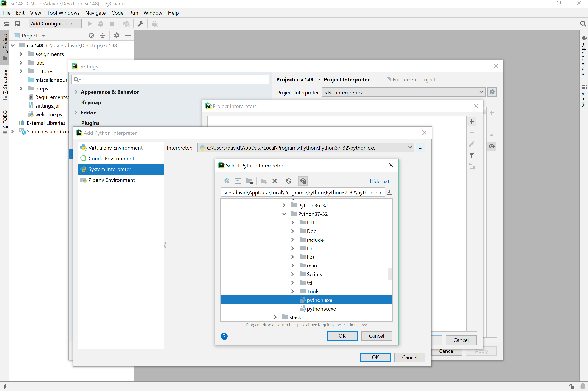Select the System Interpreter option
588x391 pixels.
point(110,169)
